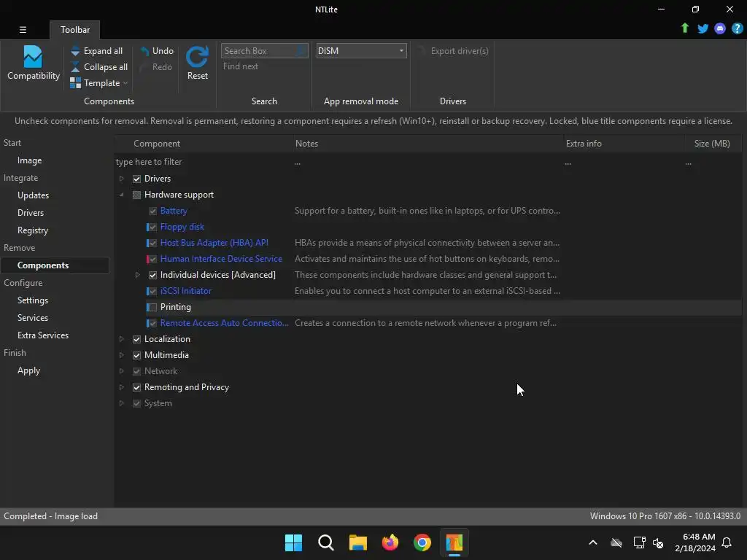Click the Export driver(s) button
The image size is (747, 560).
coord(452,51)
